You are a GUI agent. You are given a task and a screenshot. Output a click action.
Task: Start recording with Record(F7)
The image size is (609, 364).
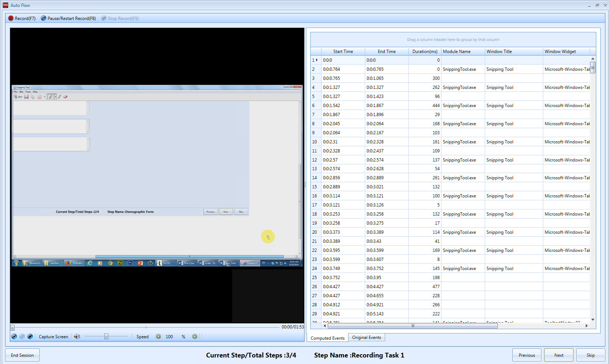tap(22, 19)
